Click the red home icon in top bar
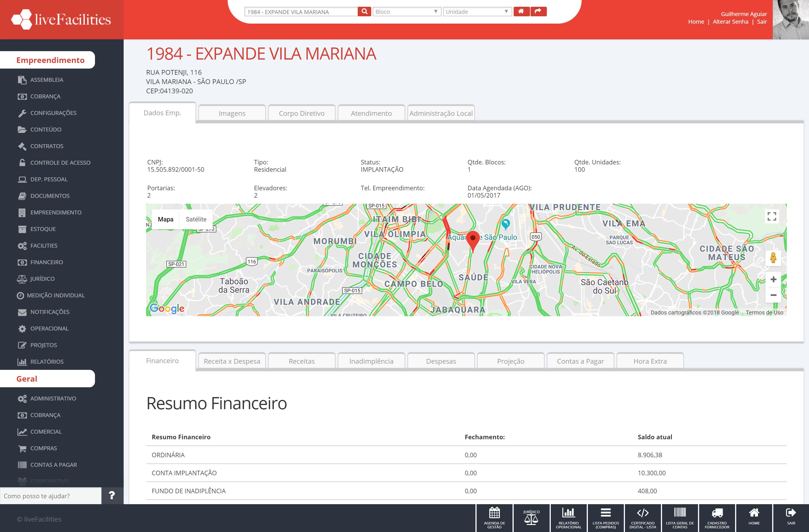Screen dimensions: 809x532 tap(521, 12)
